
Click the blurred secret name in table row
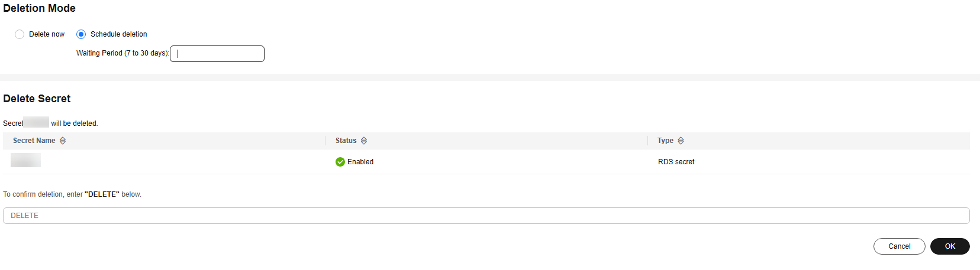(25, 160)
